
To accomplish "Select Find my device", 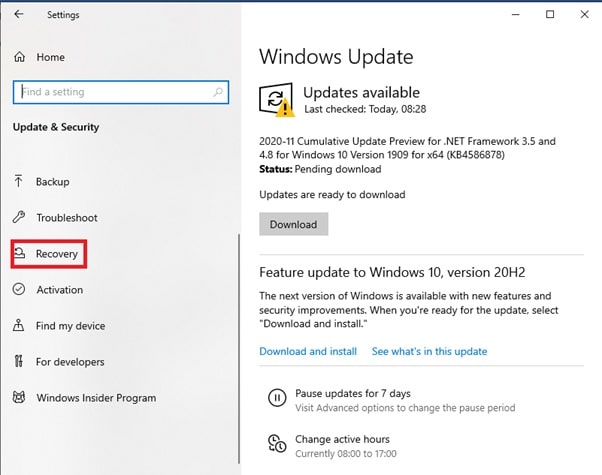I will coord(71,326).
